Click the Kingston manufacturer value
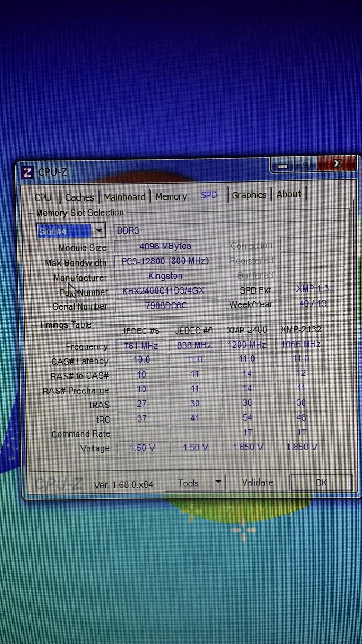The width and height of the screenshot is (362, 644). pyautogui.click(x=165, y=276)
